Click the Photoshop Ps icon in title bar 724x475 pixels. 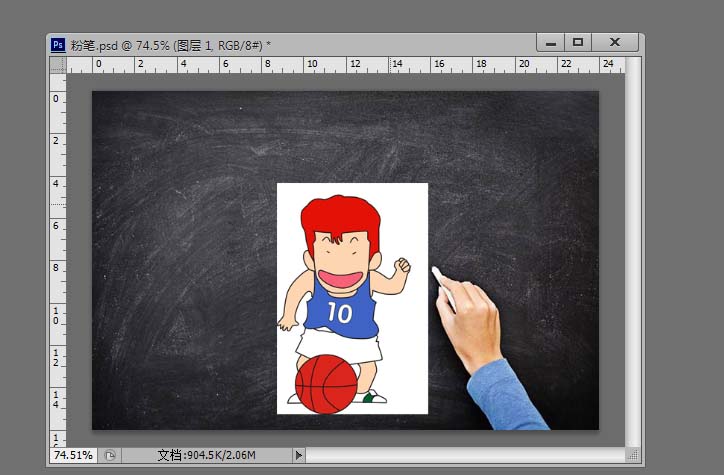[x=58, y=44]
